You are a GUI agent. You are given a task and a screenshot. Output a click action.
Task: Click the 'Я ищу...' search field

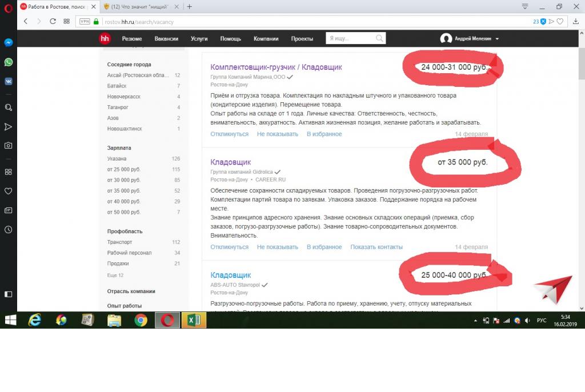[350, 39]
